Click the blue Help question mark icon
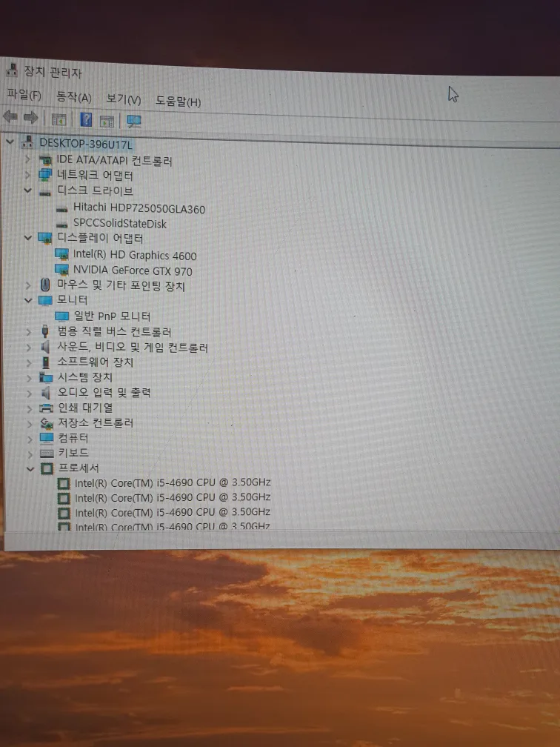 86,119
